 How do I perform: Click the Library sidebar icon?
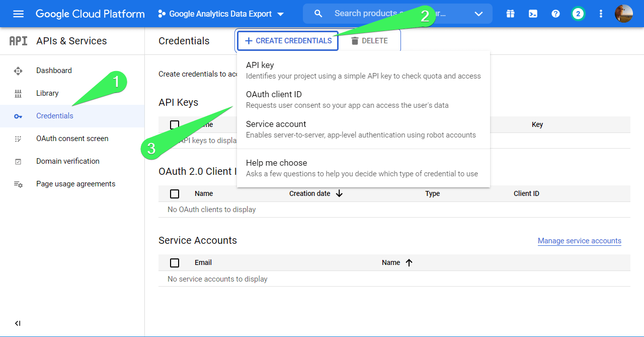[18, 93]
